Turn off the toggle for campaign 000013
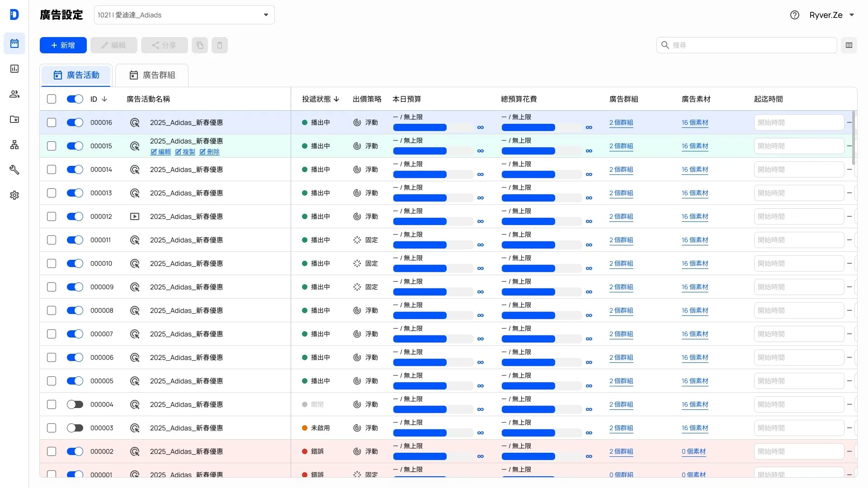Viewport: 868px width, 488px height. [x=75, y=193]
